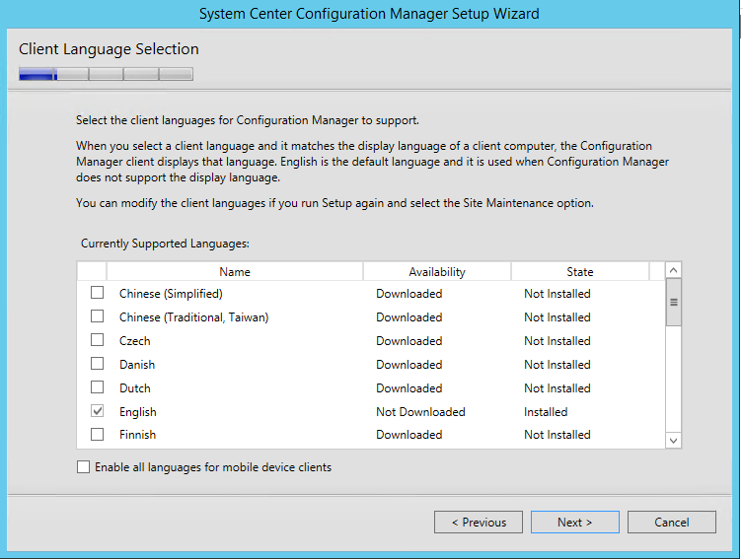Tick the Danish language checkbox

(x=97, y=364)
